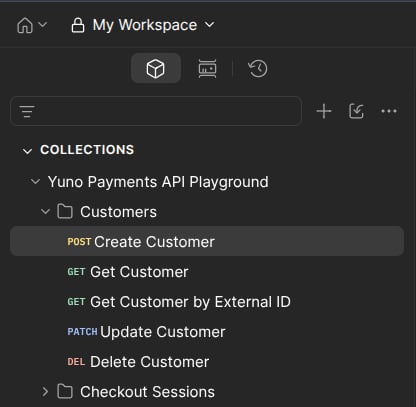Switch to the Environments tab icon
This screenshot has width=416, height=407.
207,68
